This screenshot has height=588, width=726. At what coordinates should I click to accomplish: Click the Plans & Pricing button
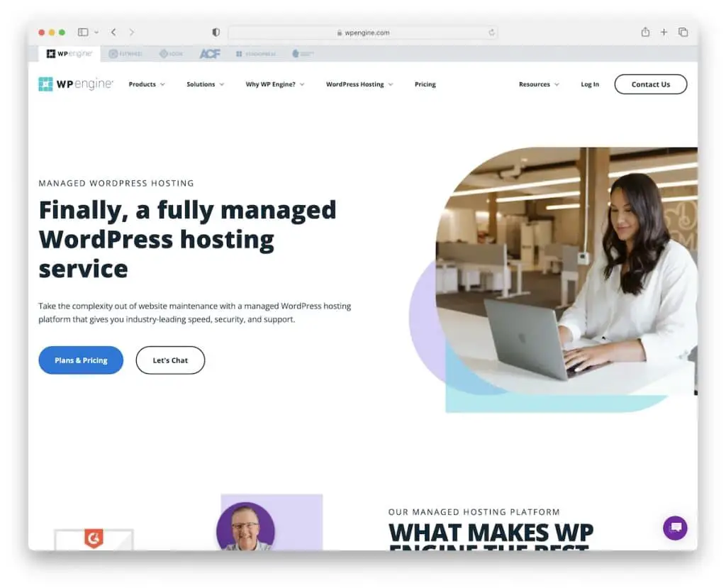point(81,360)
